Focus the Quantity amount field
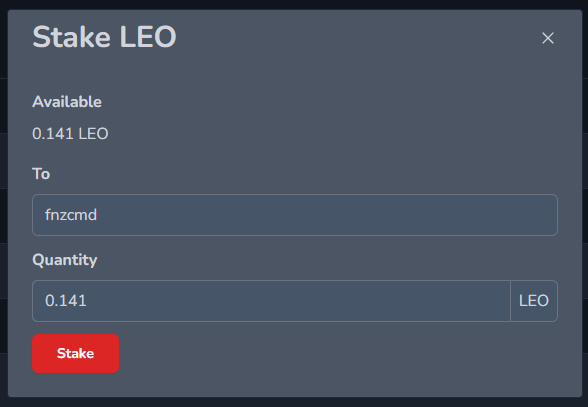588x407 pixels. click(x=272, y=301)
